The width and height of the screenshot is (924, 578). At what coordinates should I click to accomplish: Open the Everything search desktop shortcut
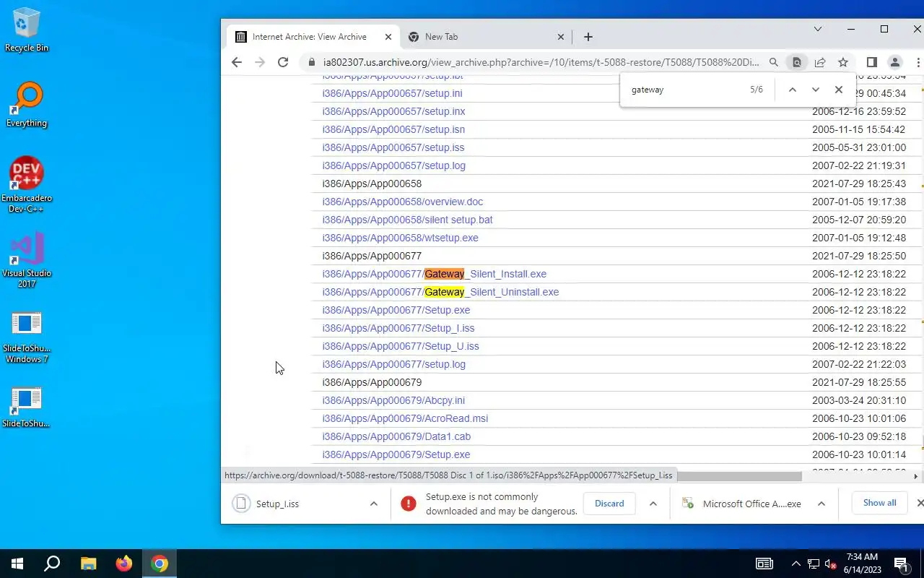point(27,105)
